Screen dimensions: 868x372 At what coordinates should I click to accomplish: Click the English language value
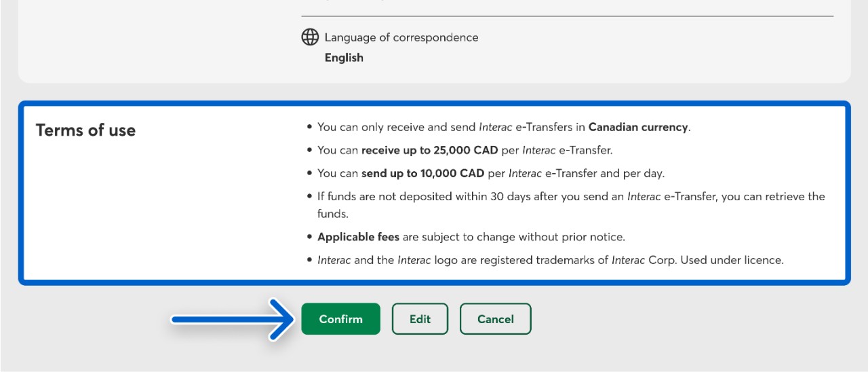tap(344, 58)
